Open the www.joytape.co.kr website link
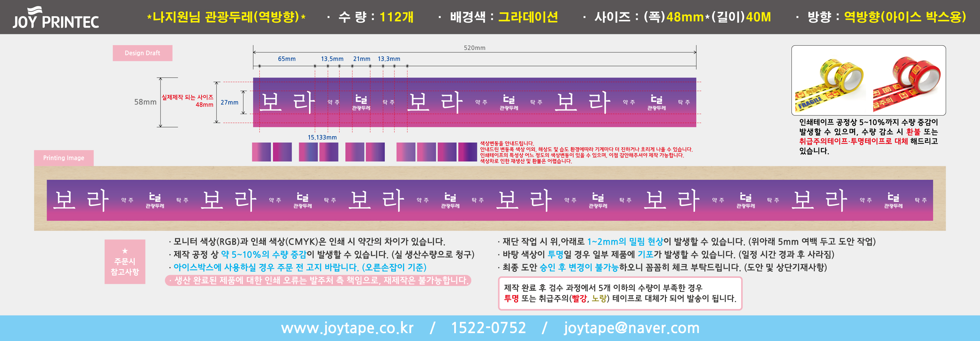The width and height of the screenshot is (980, 341). click(347, 328)
